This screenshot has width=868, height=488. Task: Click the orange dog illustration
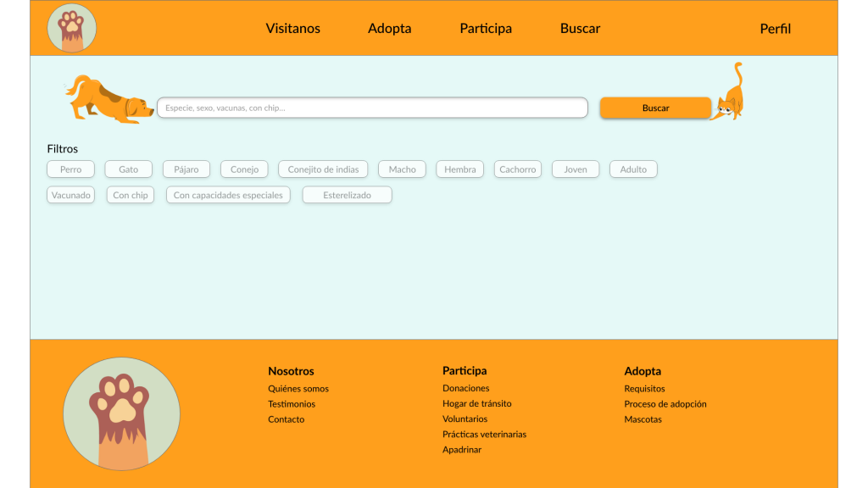108,100
